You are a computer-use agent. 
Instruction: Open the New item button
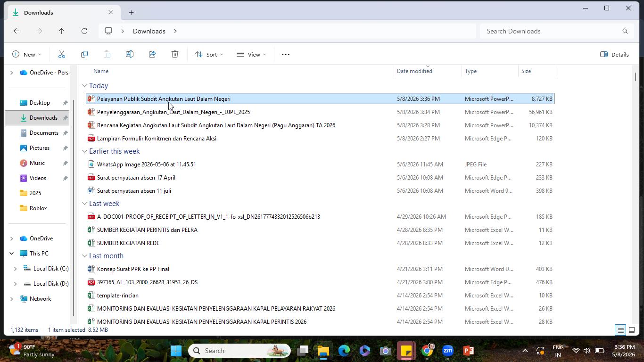click(x=27, y=54)
